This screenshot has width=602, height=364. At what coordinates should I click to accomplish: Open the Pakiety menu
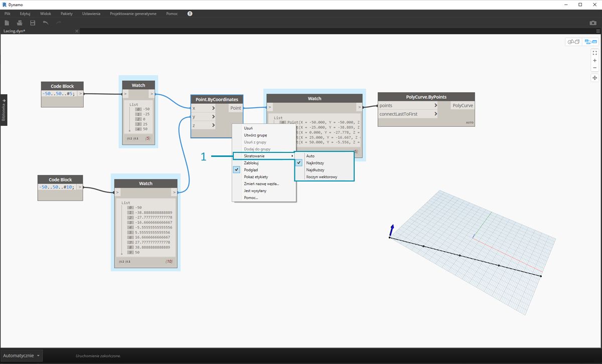pos(66,14)
